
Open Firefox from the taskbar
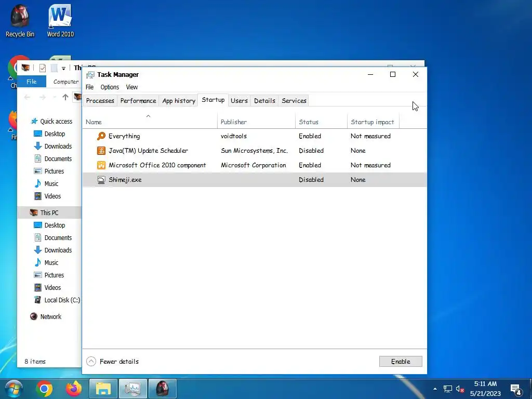(74, 389)
